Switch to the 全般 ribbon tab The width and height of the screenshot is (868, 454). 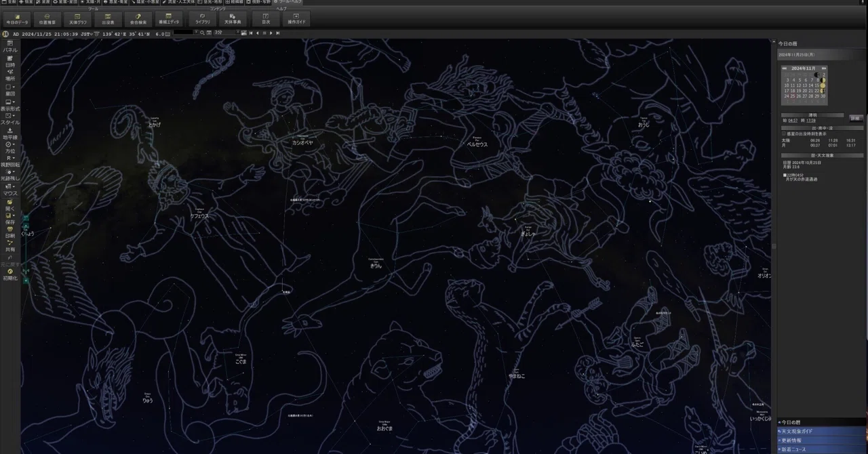point(9,2)
